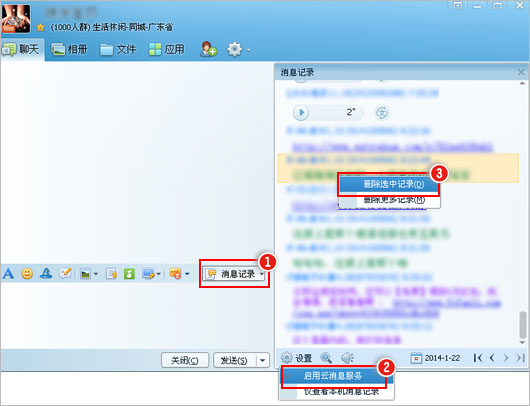Convert voice message to text icon
The width and height of the screenshot is (530, 406).
382,113
